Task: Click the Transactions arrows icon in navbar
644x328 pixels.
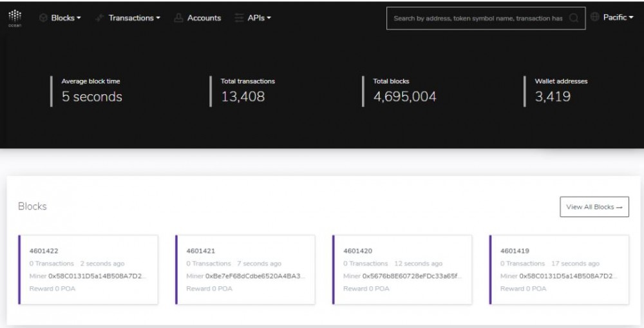Action: 100,18
